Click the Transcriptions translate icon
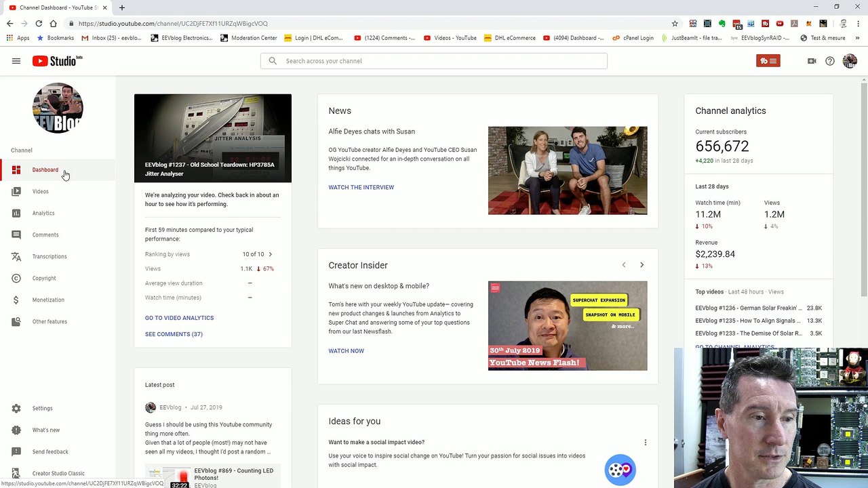This screenshot has height=488, width=868. click(16, 256)
